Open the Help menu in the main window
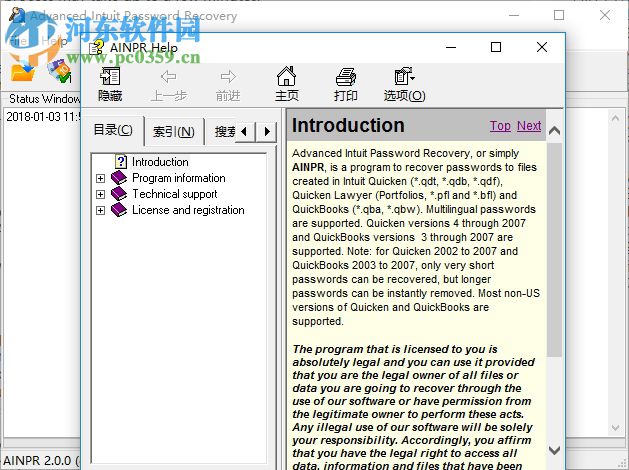 click(x=54, y=41)
